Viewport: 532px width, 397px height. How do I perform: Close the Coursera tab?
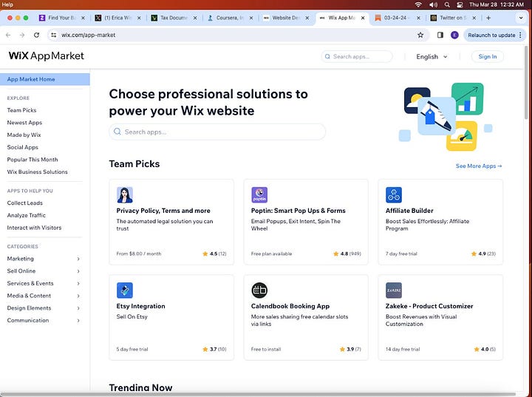click(x=251, y=18)
